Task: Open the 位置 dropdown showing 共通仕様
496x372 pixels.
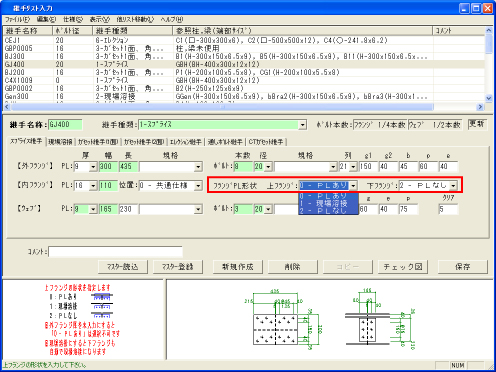Action: [198, 186]
